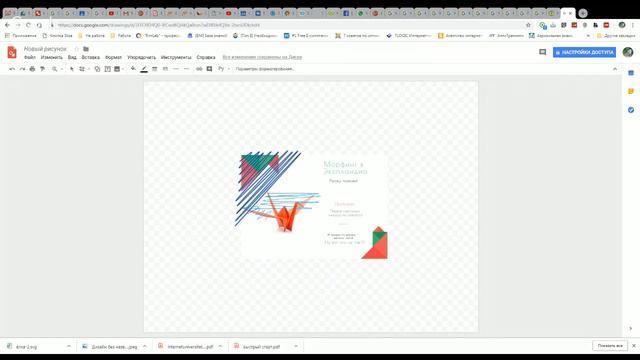Bookmark this page with the star icon

(x=528, y=25)
